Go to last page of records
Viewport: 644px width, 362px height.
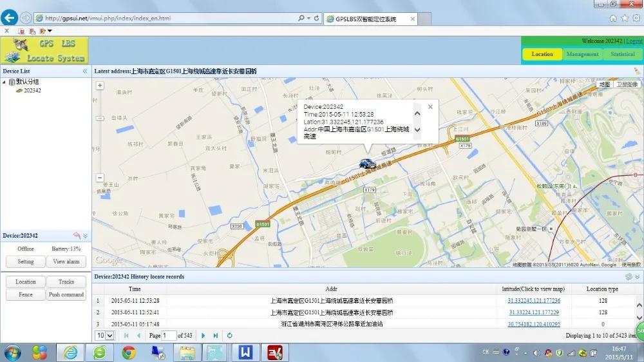click(216, 336)
